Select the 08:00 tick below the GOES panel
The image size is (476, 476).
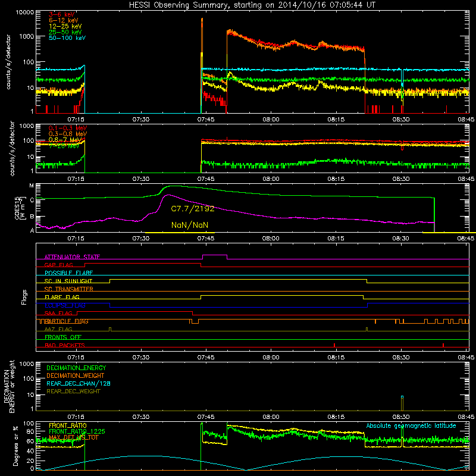271,239
